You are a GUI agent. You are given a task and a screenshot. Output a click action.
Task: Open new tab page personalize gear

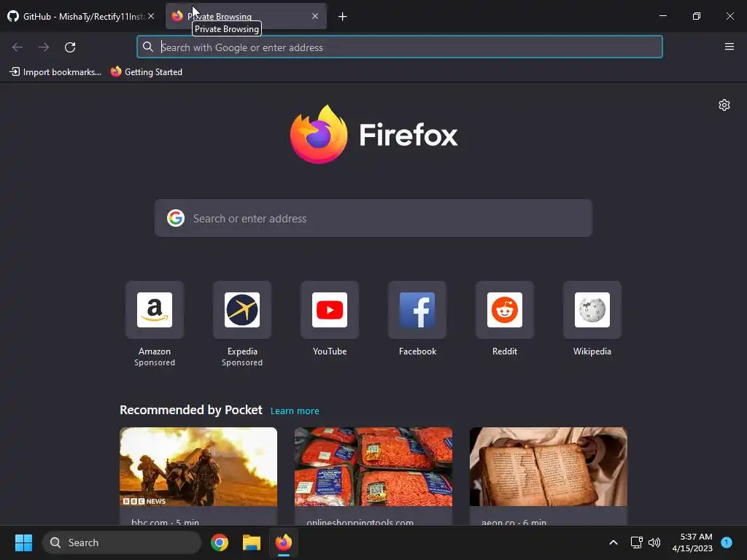click(x=724, y=105)
